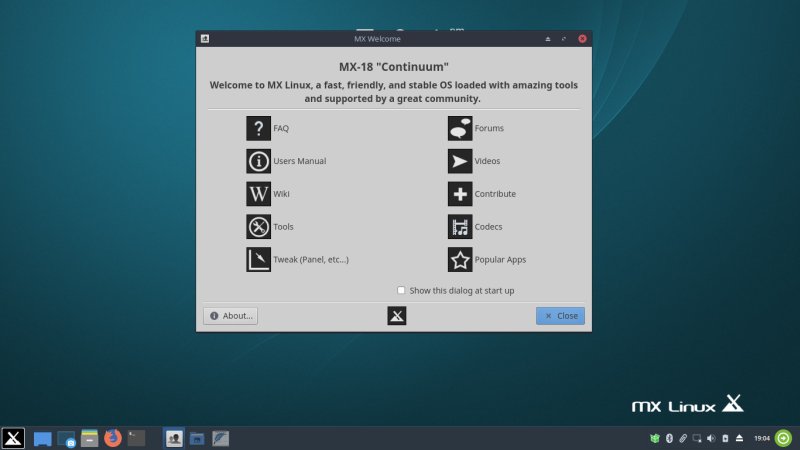Click the display/network tray icon
800x450 pixels.
(x=697, y=438)
